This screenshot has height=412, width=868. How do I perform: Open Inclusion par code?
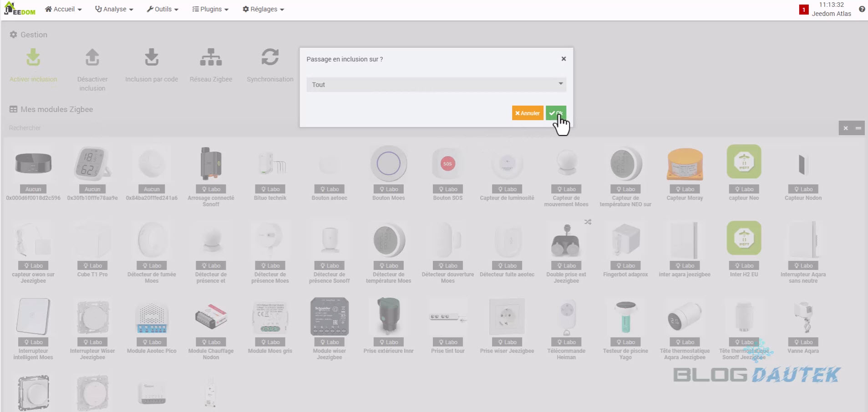click(x=152, y=58)
